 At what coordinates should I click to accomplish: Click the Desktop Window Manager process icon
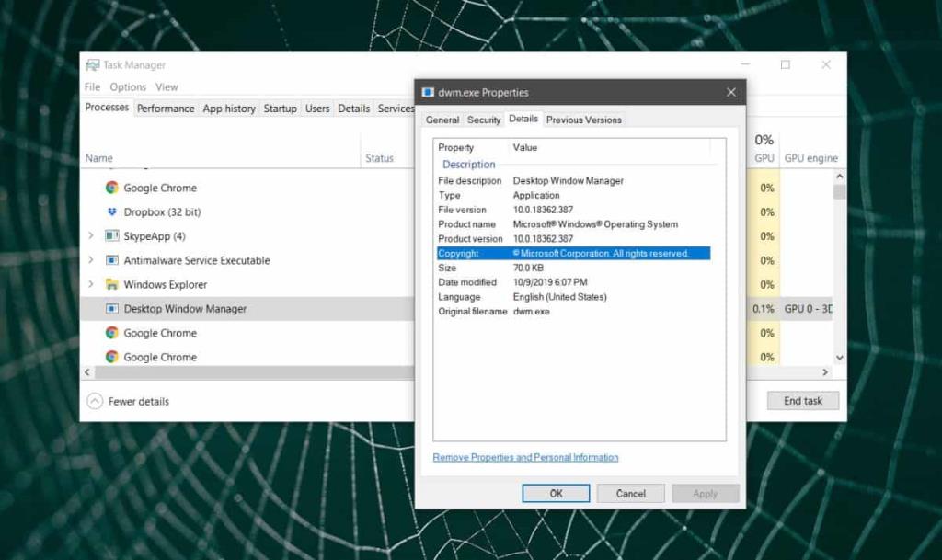pos(114,308)
